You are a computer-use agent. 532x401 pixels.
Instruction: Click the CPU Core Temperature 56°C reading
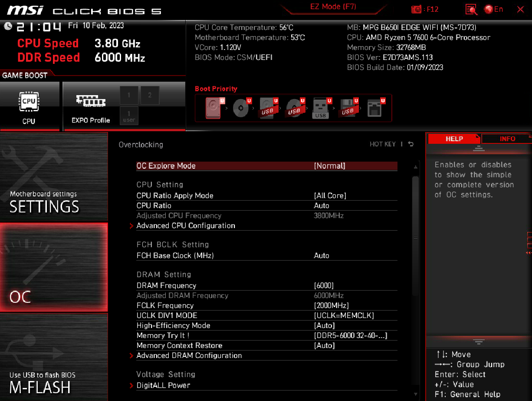pyautogui.click(x=244, y=27)
